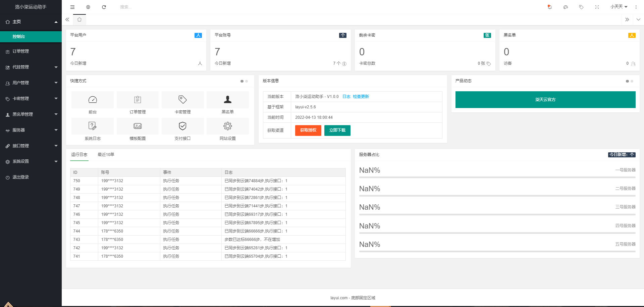644x307 pixels.
Task: Open the globe website icon
Action: click(x=88, y=7)
